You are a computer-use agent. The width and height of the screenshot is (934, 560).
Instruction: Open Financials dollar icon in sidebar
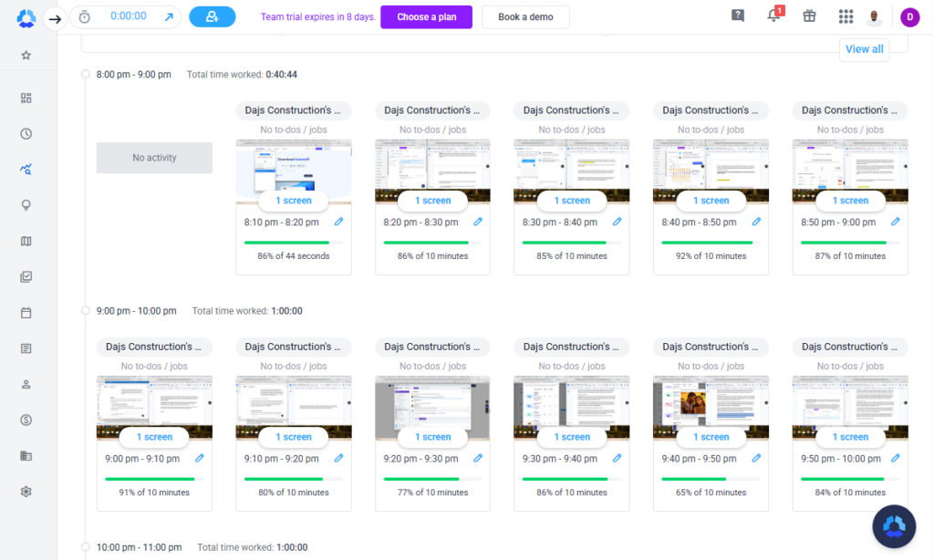[26, 420]
